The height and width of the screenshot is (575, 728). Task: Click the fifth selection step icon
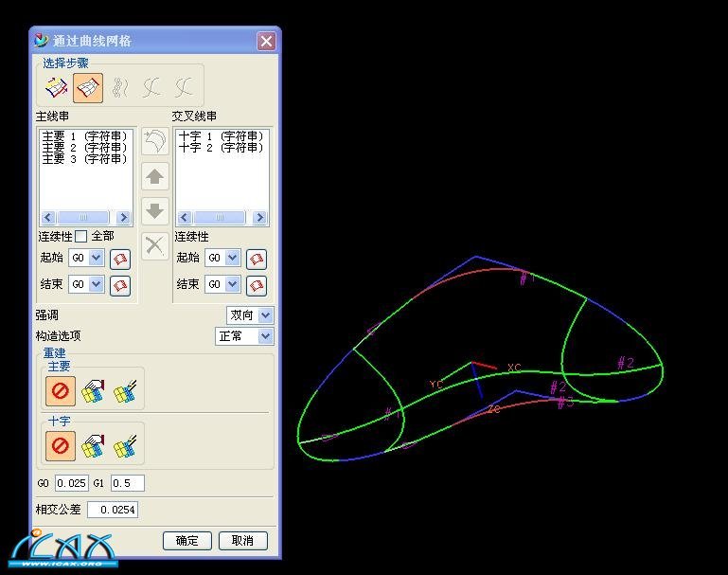(184, 87)
